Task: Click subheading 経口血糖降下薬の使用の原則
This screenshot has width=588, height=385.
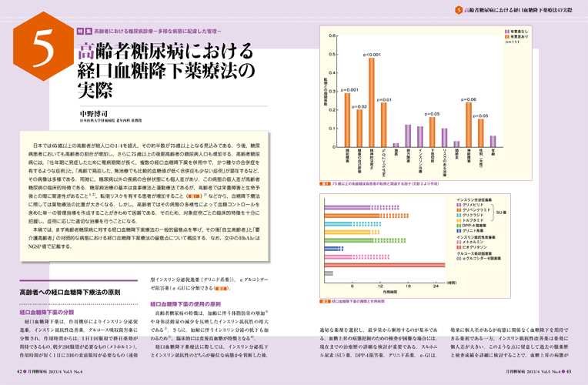Action: coord(185,304)
